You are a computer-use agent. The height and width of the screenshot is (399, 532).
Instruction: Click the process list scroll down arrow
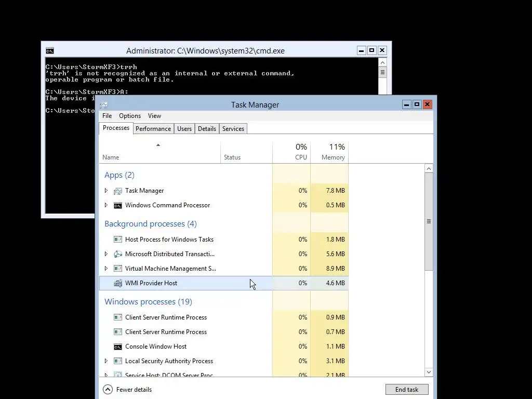tap(429, 372)
